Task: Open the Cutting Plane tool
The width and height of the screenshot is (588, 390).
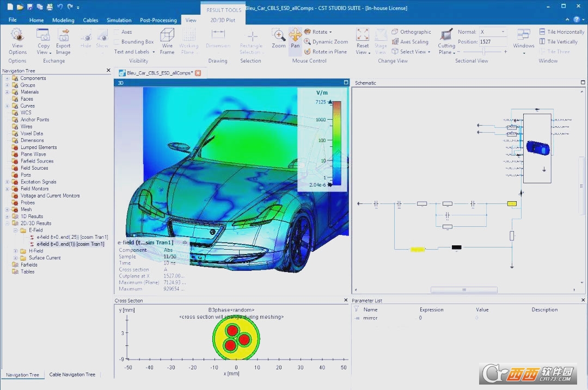Action: pos(446,41)
